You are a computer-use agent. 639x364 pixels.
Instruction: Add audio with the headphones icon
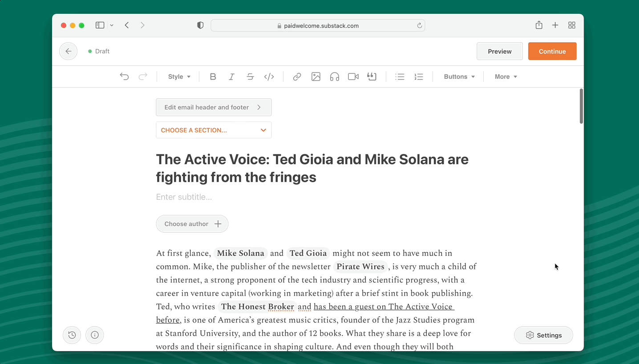pos(335,77)
